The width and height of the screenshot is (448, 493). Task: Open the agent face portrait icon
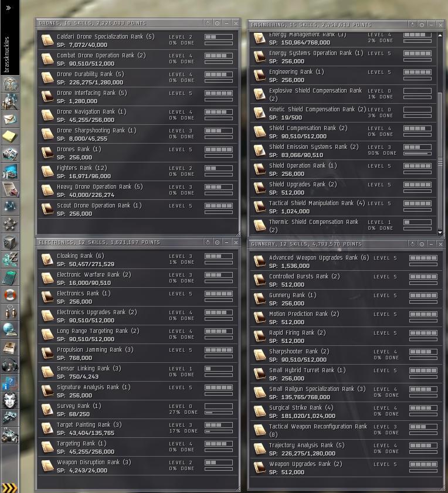tap(10, 401)
